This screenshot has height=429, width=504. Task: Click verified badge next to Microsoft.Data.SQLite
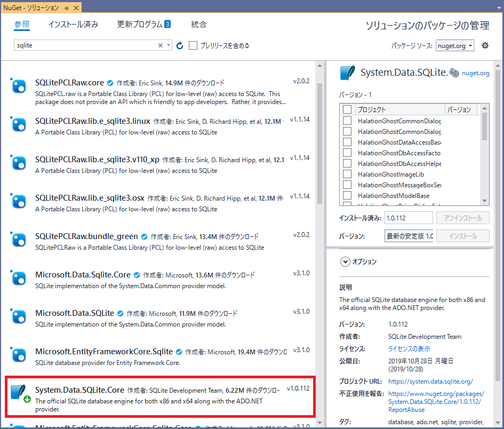coord(120,313)
